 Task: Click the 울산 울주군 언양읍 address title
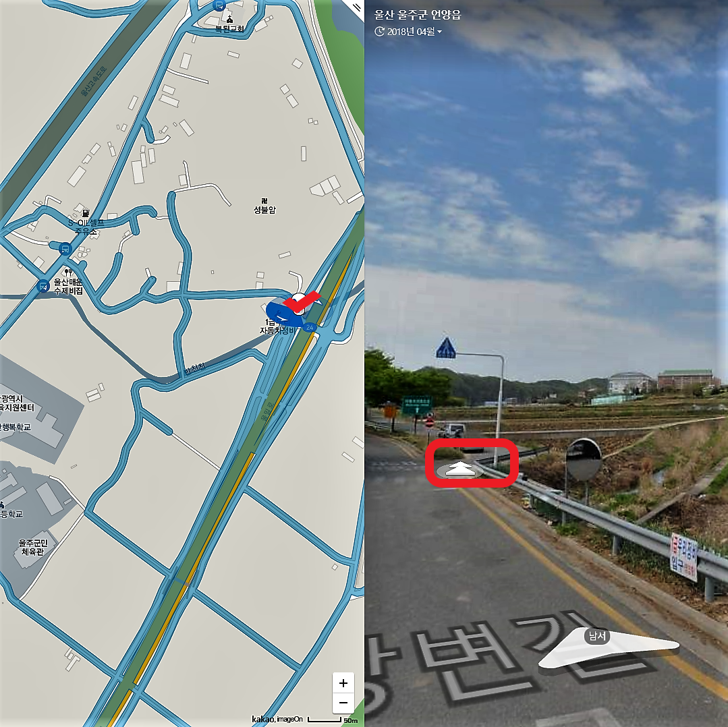pyautogui.click(x=418, y=15)
